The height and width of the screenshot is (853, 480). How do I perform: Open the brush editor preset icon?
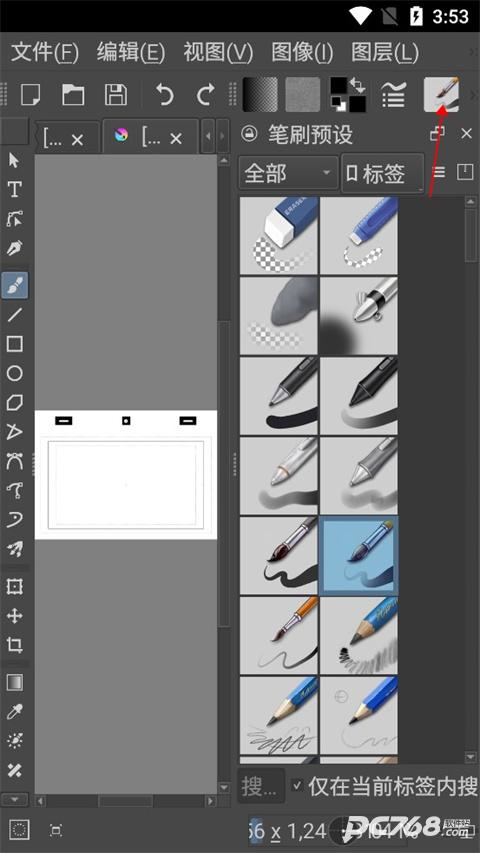(441, 94)
